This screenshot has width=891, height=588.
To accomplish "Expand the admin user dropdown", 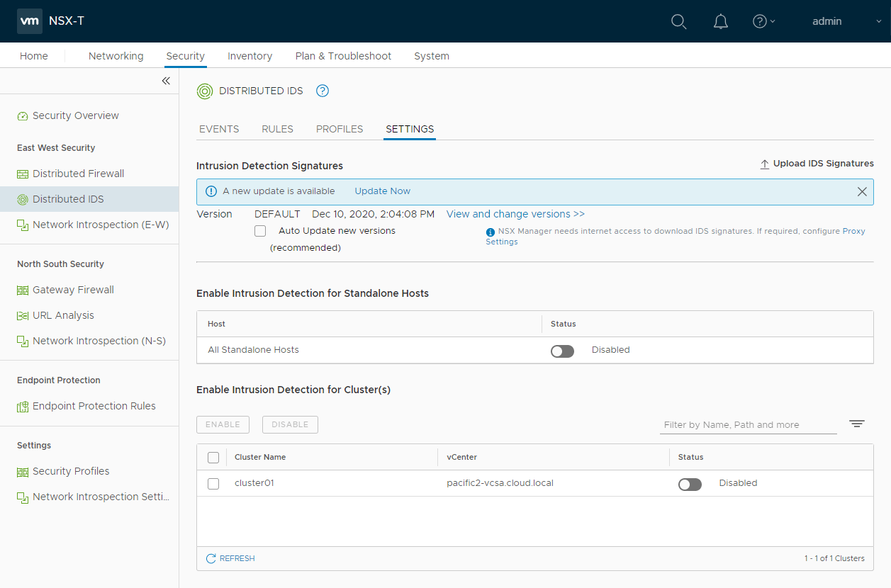I will 846,21.
